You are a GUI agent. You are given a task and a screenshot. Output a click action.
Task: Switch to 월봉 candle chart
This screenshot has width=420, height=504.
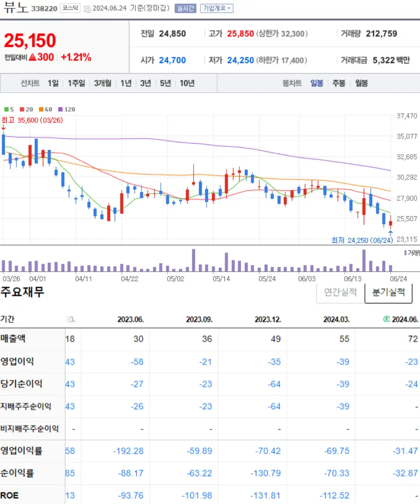pyautogui.click(x=361, y=83)
